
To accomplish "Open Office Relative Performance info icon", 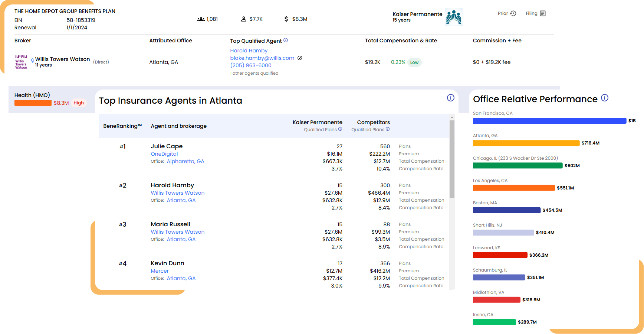I will coord(605,98).
